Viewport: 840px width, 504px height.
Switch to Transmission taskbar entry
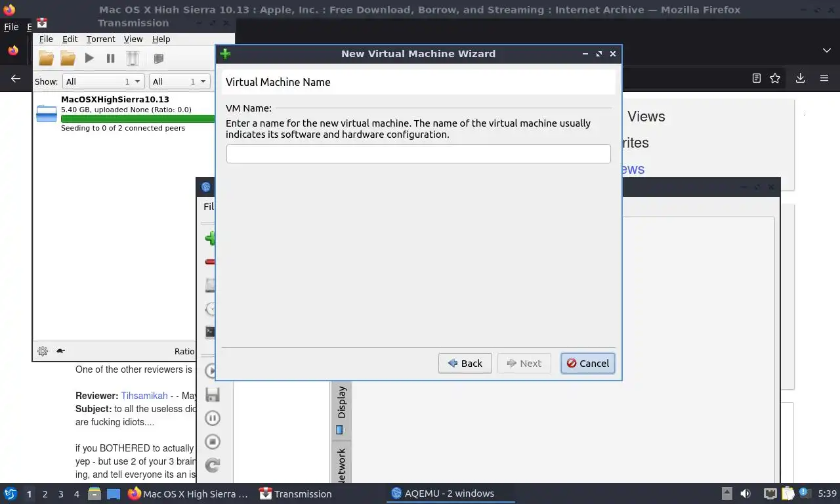pyautogui.click(x=295, y=493)
